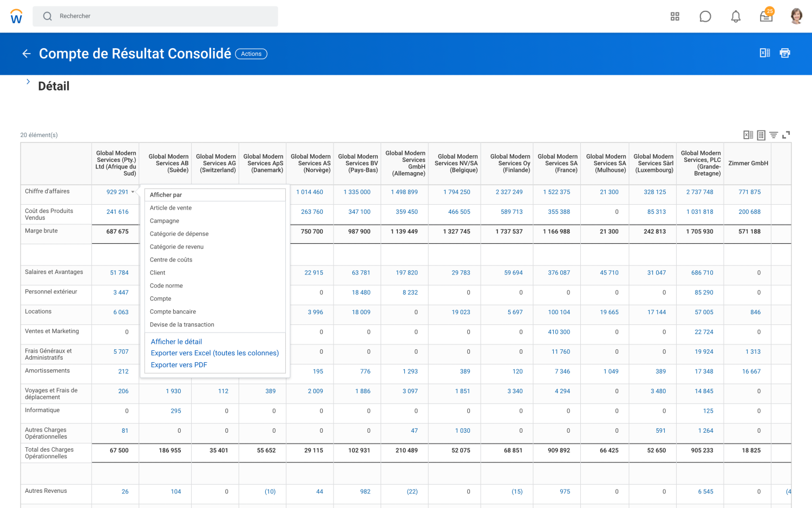Click Afficher le détail link
812x508 pixels.
(x=176, y=342)
